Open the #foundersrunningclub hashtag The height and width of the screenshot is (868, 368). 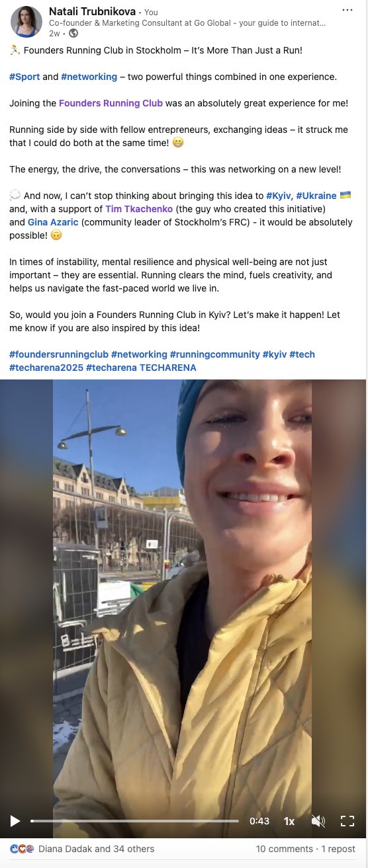[58, 354]
